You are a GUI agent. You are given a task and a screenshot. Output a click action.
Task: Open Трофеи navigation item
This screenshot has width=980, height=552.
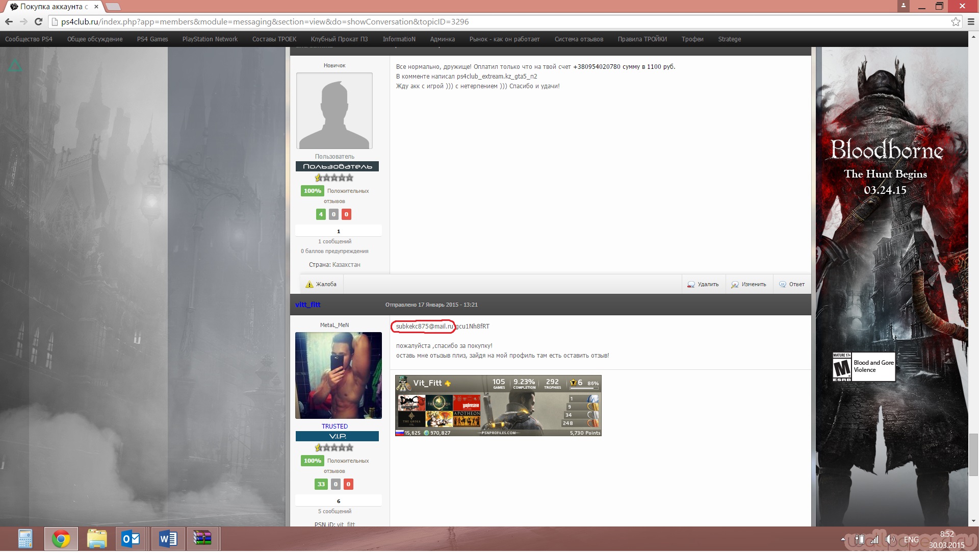692,39
